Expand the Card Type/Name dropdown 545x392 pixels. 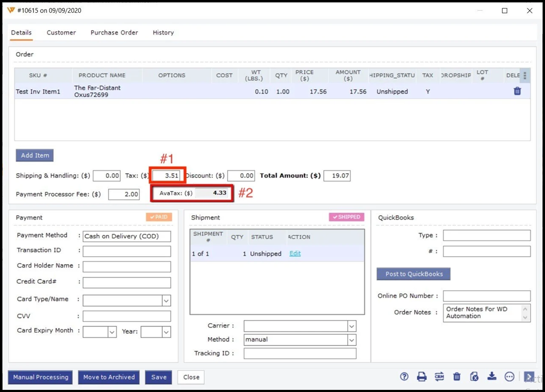166,301
